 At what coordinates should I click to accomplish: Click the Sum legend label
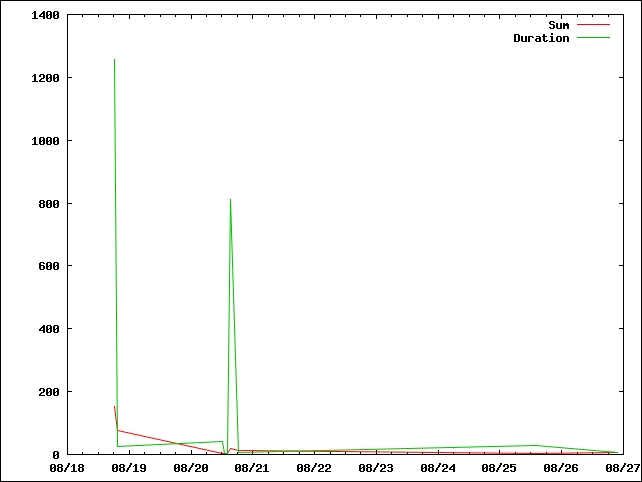tap(558, 25)
